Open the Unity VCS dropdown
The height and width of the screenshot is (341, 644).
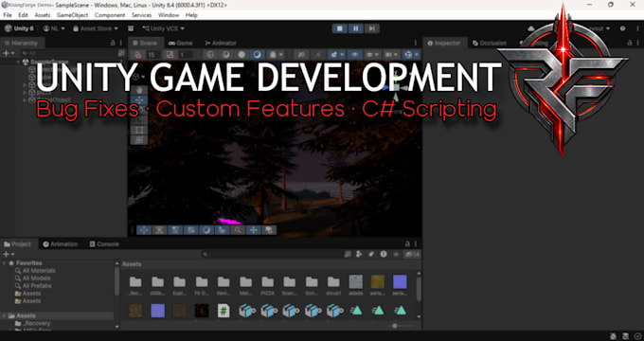pyautogui.click(x=163, y=28)
